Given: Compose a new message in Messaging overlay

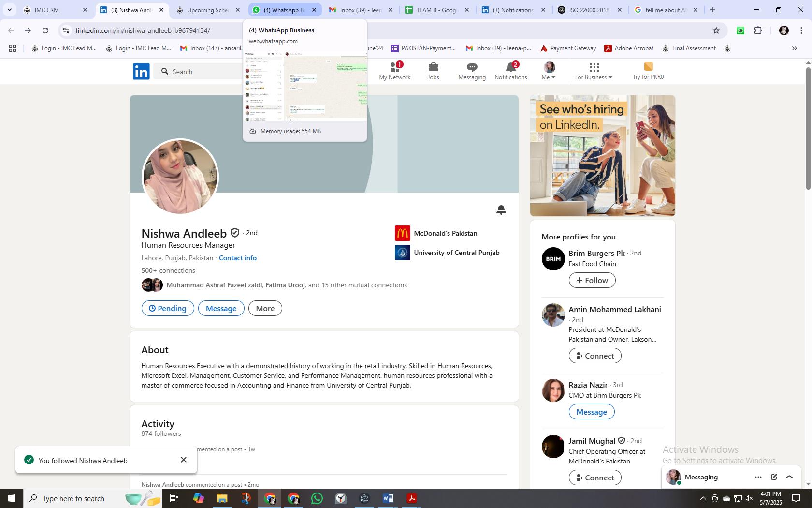Looking at the screenshot, I should pos(774,477).
